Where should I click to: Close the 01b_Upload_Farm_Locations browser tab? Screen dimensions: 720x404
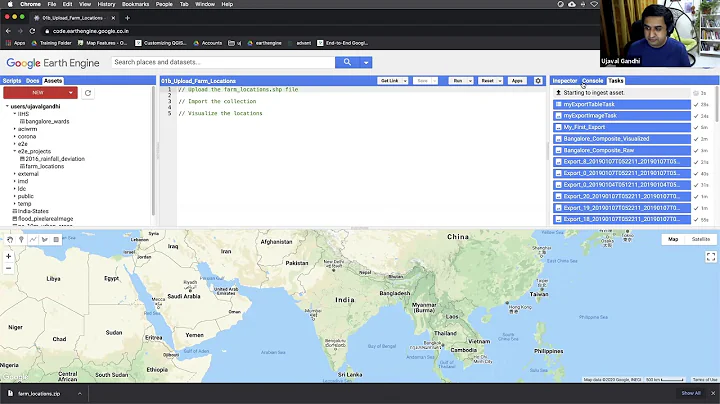point(113,18)
